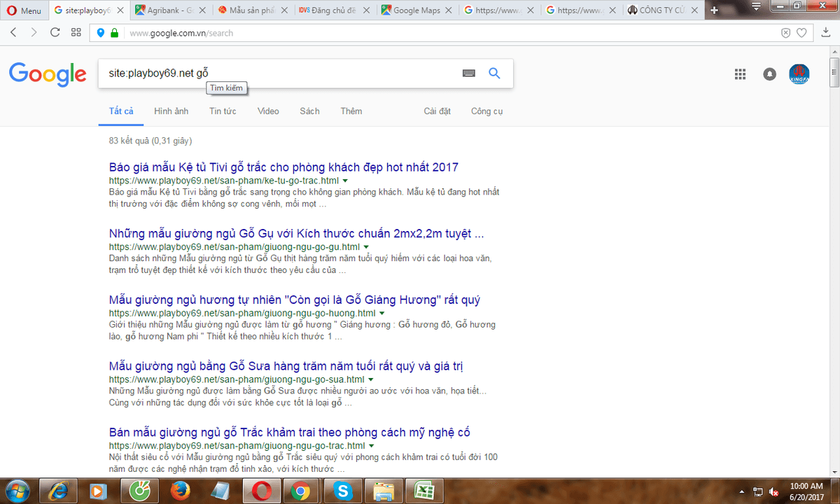The height and width of the screenshot is (504, 840).
Task: Click the Google search input field
Action: coord(280,73)
